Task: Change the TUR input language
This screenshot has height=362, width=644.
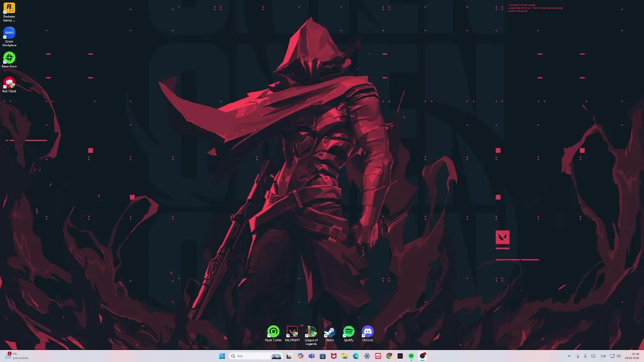Action: (x=603, y=356)
